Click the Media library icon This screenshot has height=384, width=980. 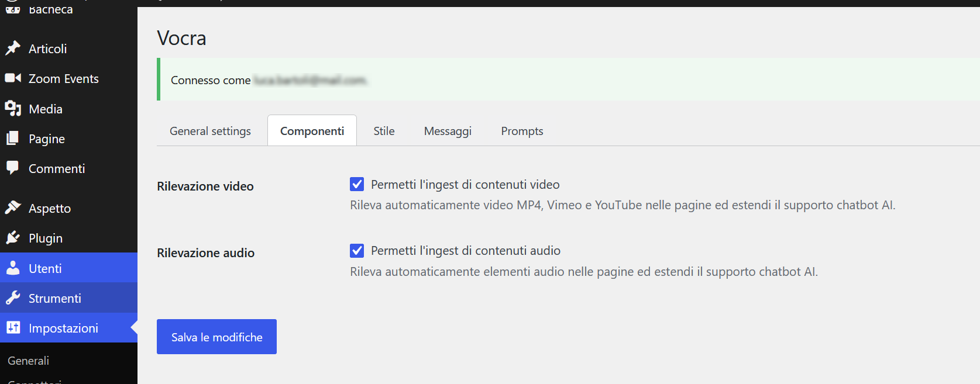pos(13,109)
